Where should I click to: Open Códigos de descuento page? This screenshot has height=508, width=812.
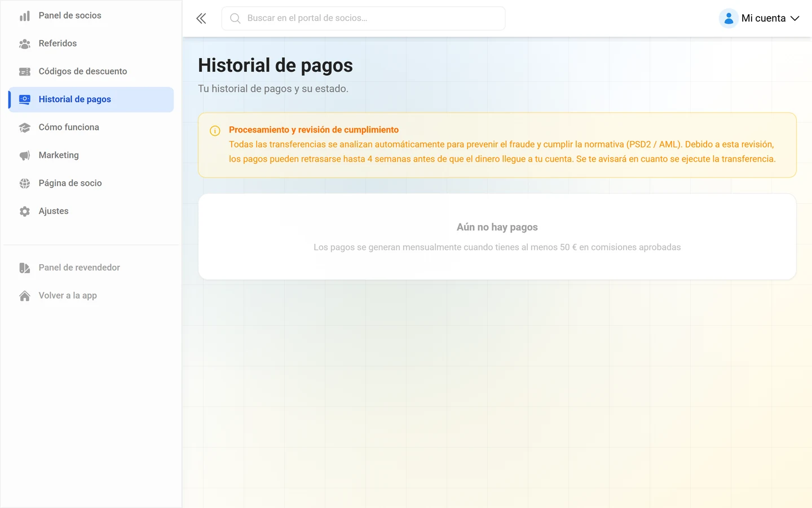[91, 72]
